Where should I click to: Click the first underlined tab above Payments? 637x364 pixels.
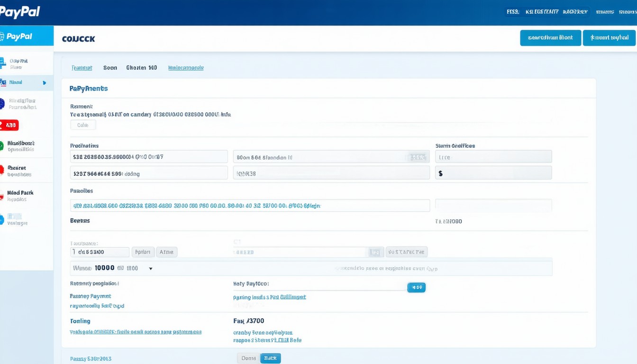[x=82, y=68]
